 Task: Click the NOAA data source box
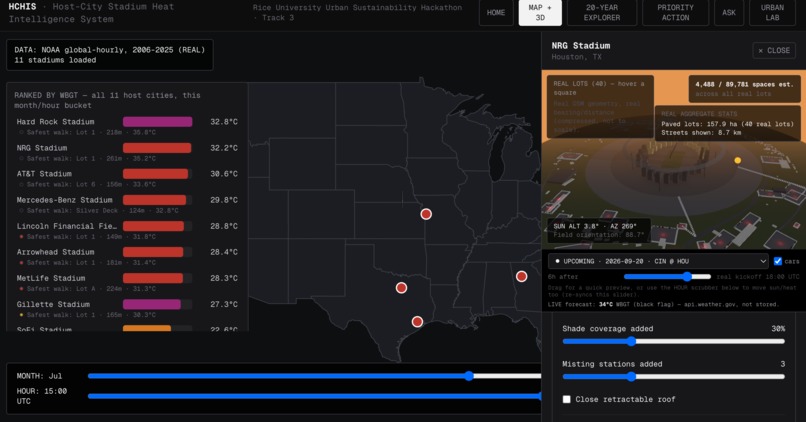click(110, 55)
